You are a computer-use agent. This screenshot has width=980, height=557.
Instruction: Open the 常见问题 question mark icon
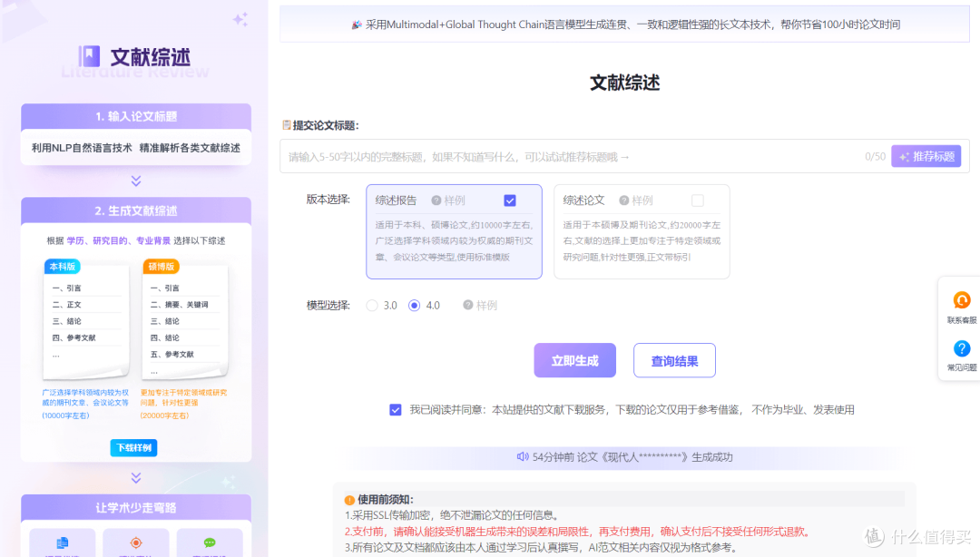click(961, 348)
